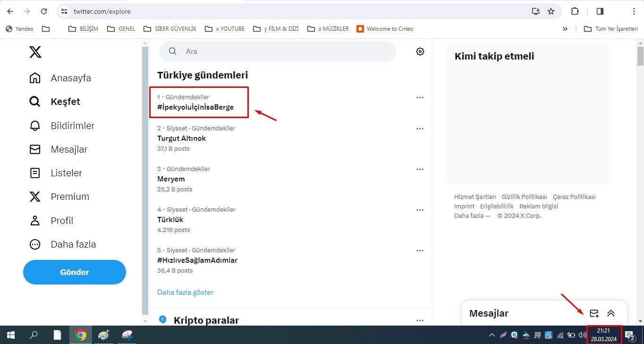Go back in browser
644x344 pixels.
[10, 11]
